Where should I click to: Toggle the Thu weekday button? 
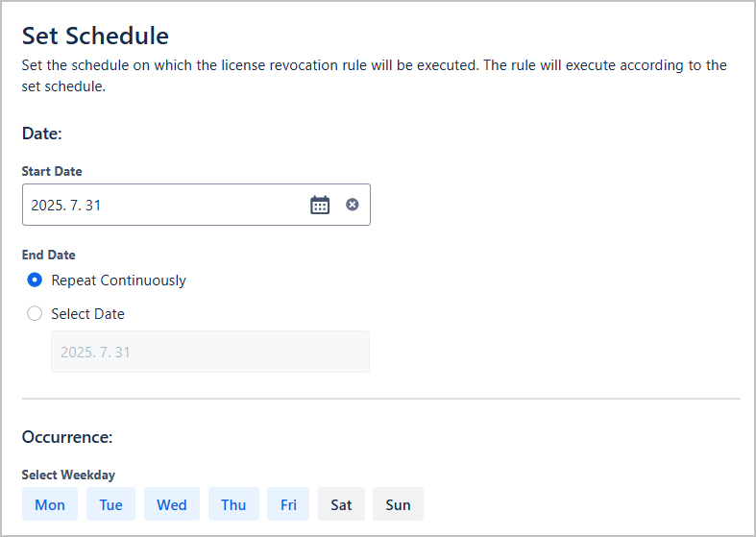233,504
